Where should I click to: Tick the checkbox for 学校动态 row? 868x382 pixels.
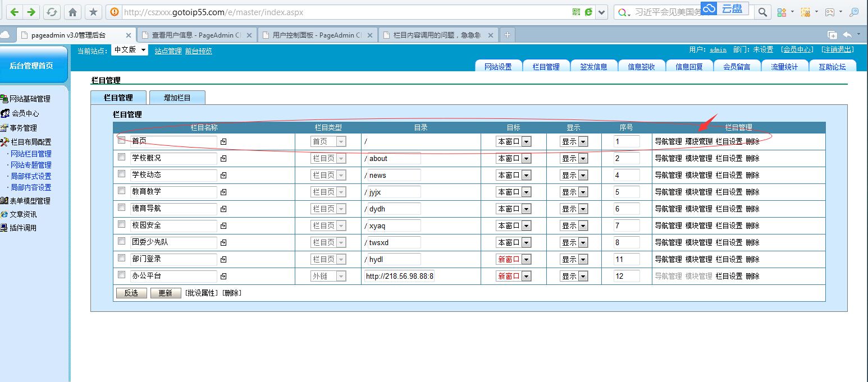click(x=121, y=174)
